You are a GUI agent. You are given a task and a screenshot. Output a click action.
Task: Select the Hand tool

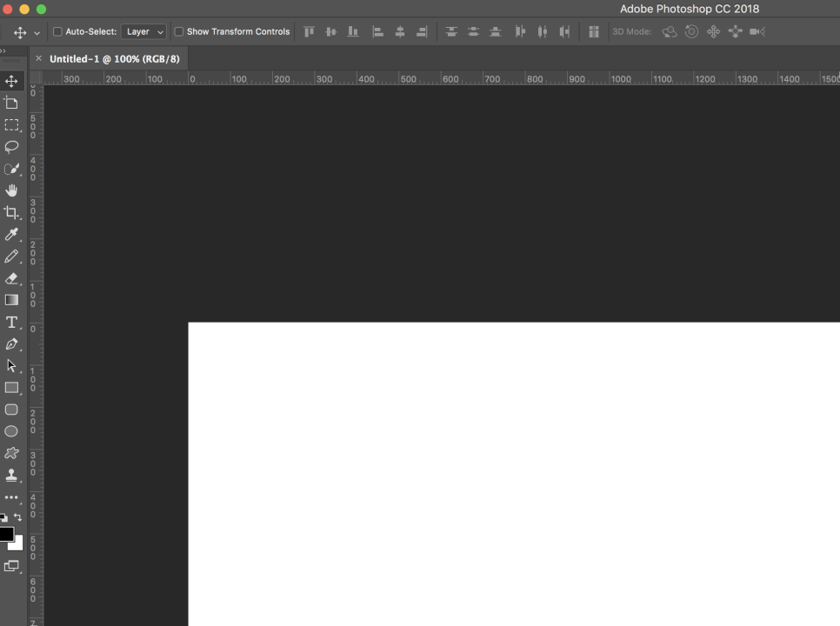tap(11, 190)
